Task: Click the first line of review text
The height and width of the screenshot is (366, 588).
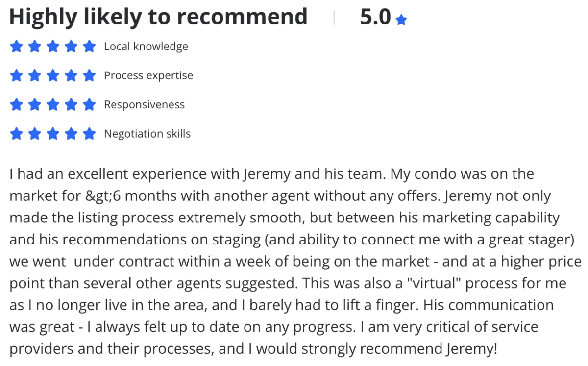Action: pyautogui.click(x=272, y=174)
